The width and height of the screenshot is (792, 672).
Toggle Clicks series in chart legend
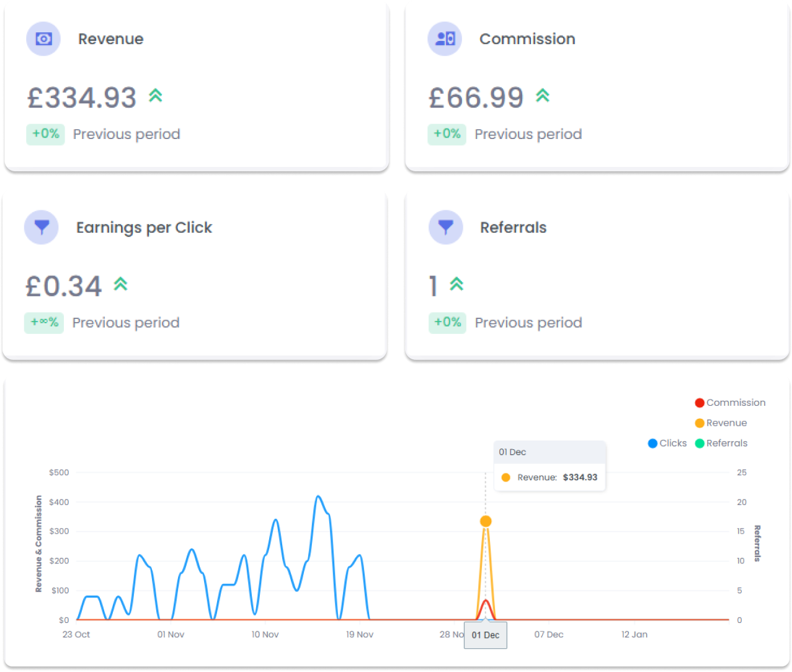(x=667, y=443)
